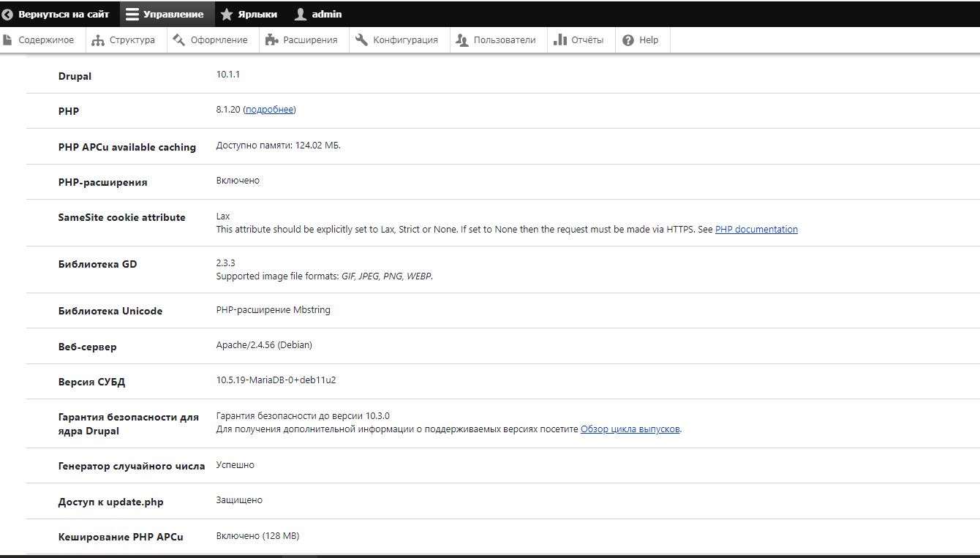The height and width of the screenshot is (558, 980).
Task: Click the user silhouette icon beside admin
Action: 300,14
